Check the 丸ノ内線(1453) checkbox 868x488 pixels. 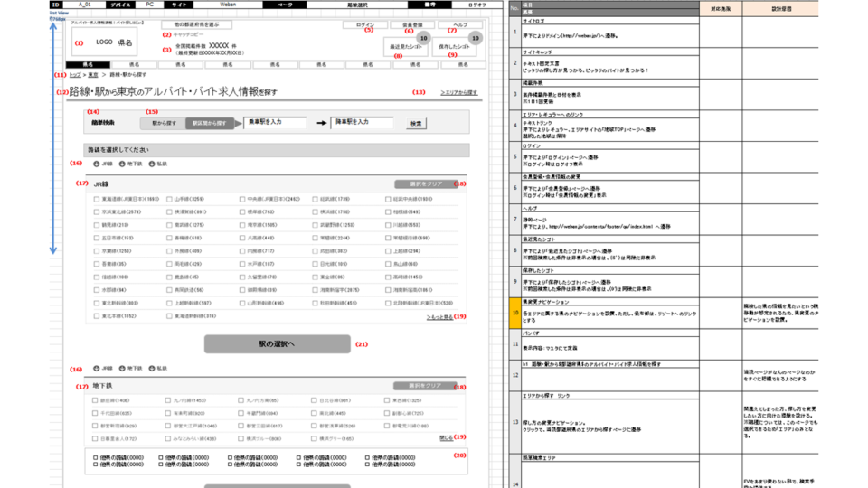coord(168,400)
